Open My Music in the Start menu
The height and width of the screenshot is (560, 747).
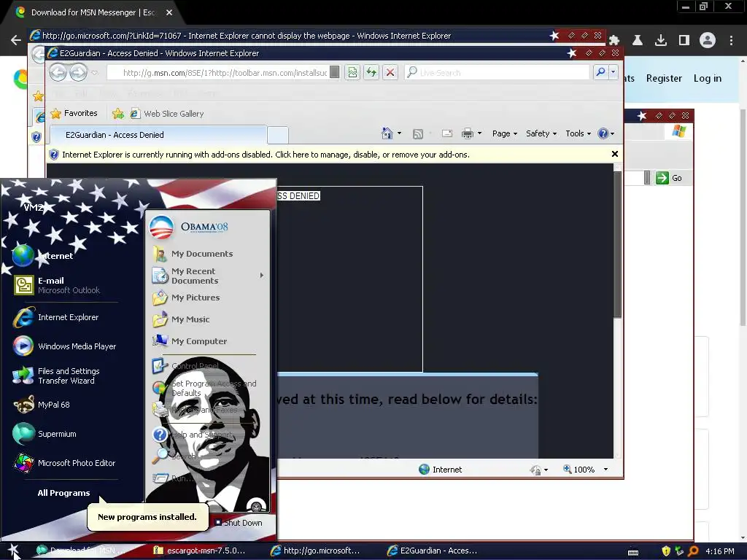[181, 319]
